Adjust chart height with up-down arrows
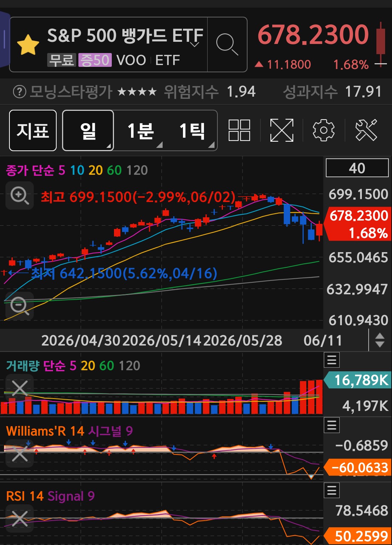The height and width of the screenshot is (545, 392). (x=380, y=340)
